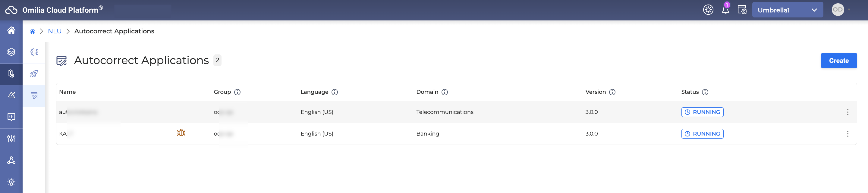Open the notifications bell icon
The width and height of the screenshot is (868, 193).
(725, 10)
